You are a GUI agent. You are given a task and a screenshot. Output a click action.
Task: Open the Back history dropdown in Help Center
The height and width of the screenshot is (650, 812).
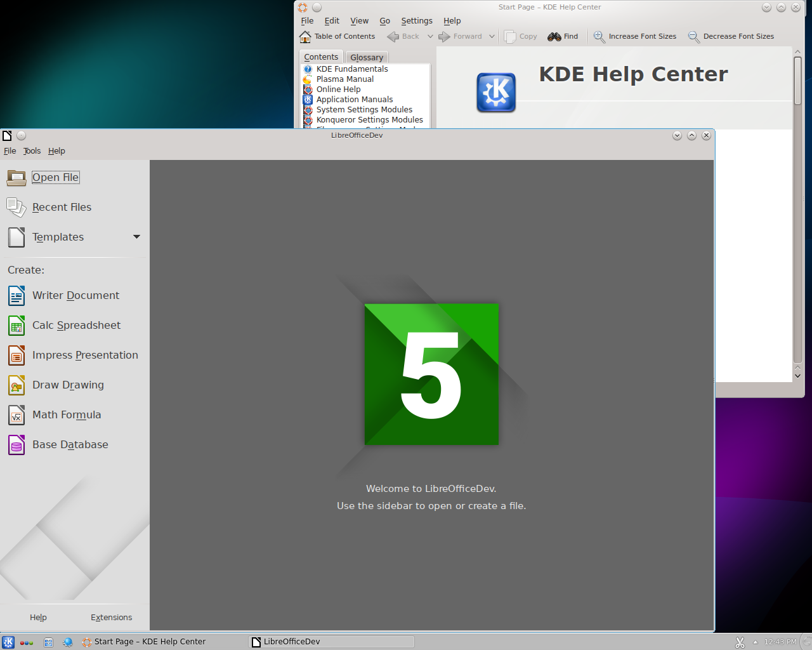click(430, 36)
